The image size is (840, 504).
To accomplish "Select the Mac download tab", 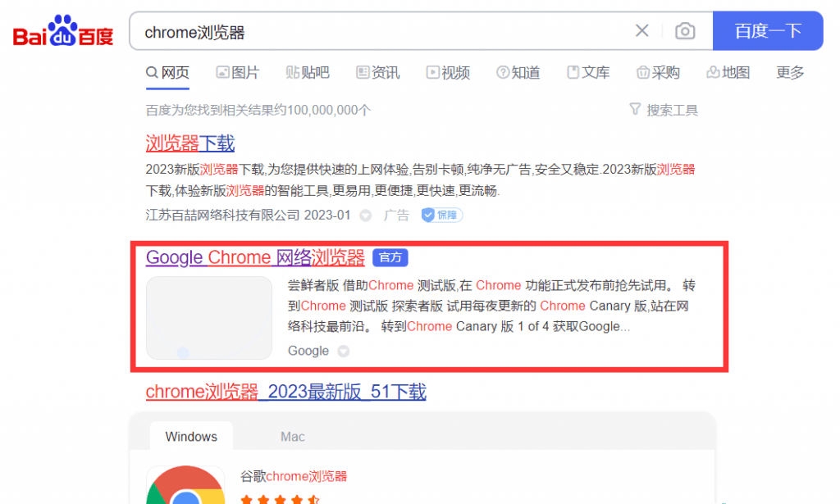I will click(x=293, y=437).
